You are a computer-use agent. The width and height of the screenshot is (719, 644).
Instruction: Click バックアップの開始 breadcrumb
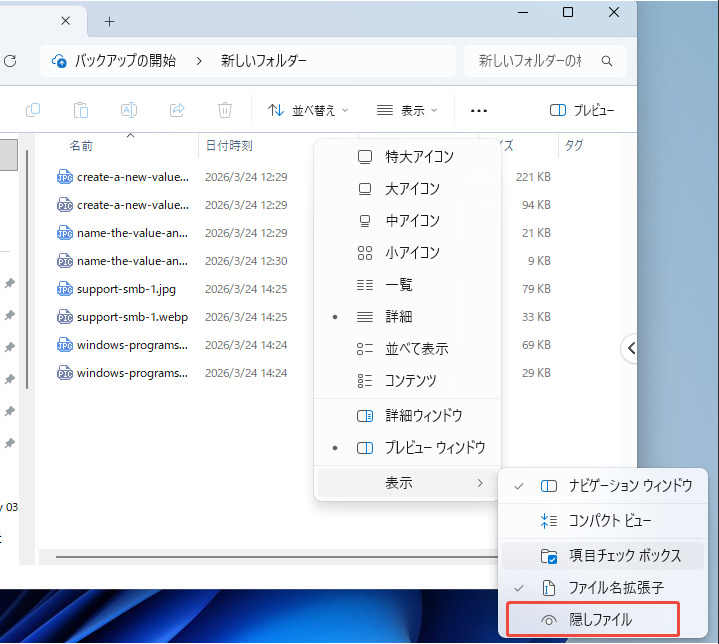(x=125, y=61)
